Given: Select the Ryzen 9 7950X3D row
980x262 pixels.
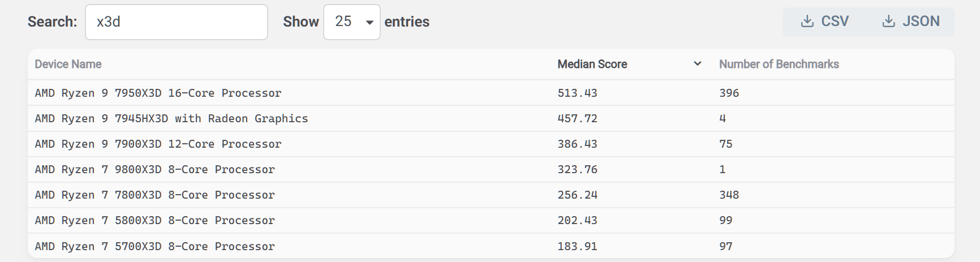Looking at the screenshot, I should point(158,93).
